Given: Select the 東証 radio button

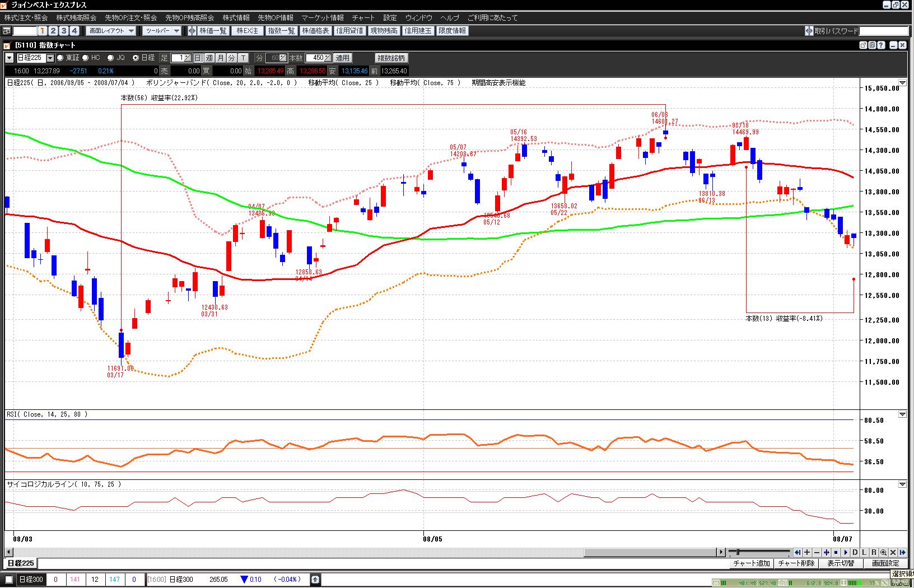Looking at the screenshot, I should (x=60, y=58).
